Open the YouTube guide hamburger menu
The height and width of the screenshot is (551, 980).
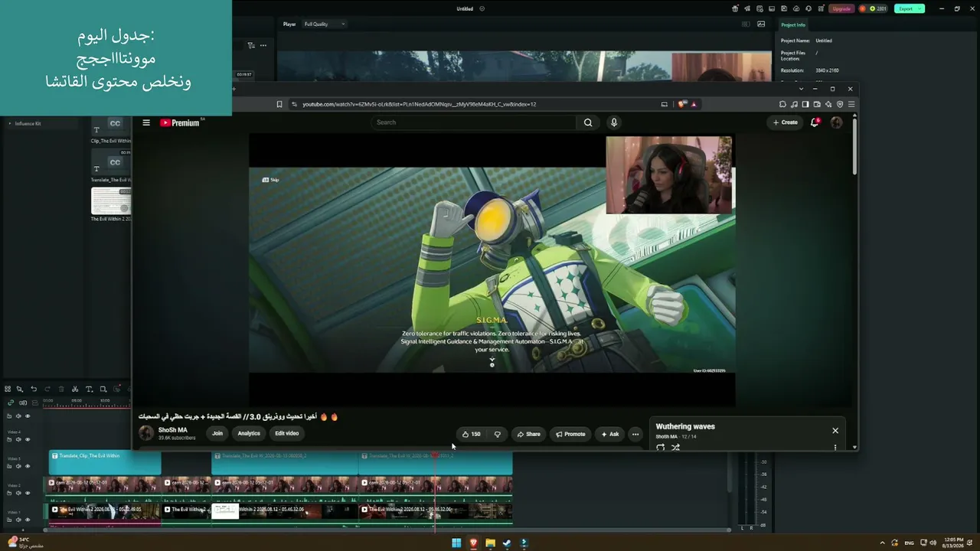146,122
